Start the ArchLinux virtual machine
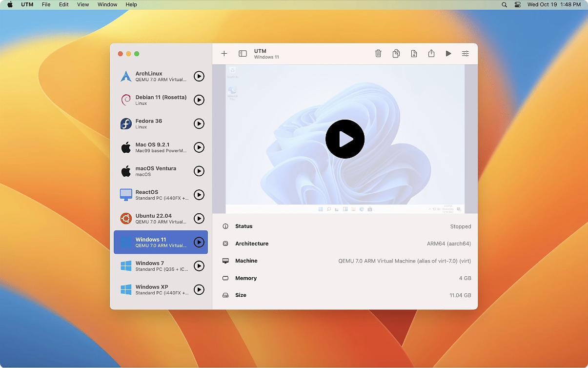The height and width of the screenshot is (368, 588). tap(199, 76)
